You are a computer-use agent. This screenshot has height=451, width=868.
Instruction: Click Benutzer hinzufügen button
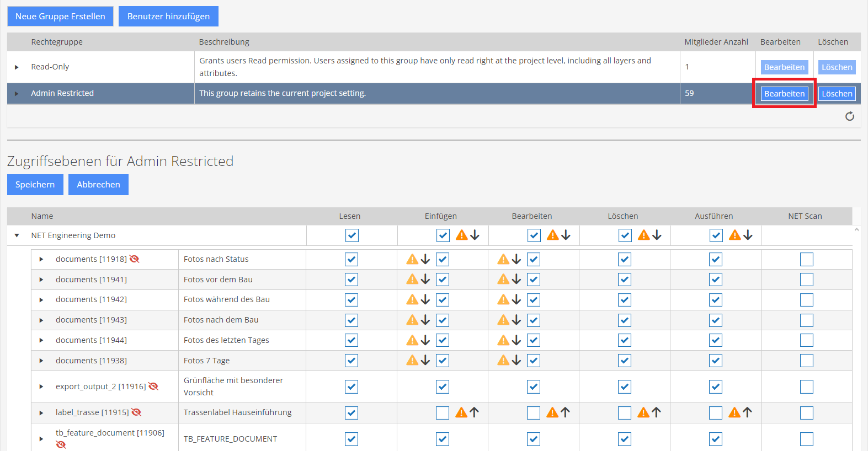click(x=169, y=17)
